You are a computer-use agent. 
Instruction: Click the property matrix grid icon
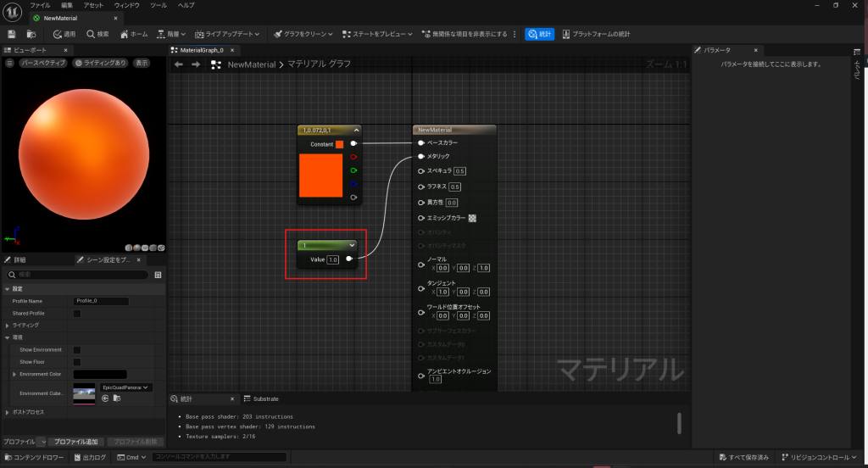(158, 275)
